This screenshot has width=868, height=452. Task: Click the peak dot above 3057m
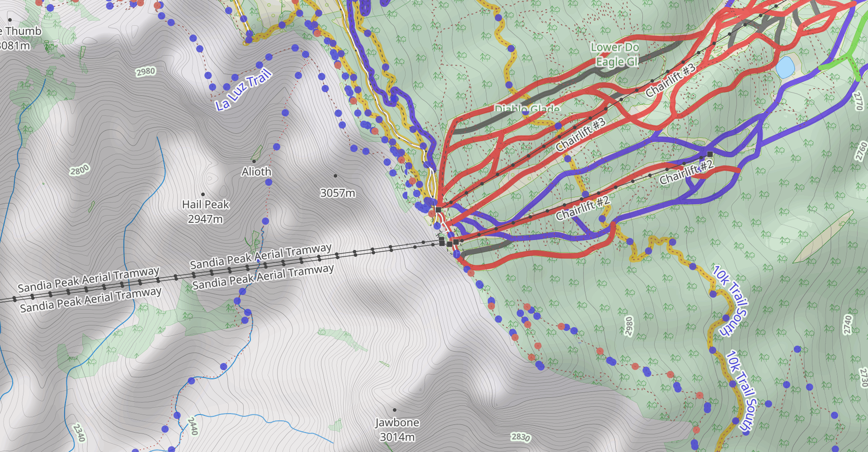(x=335, y=176)
